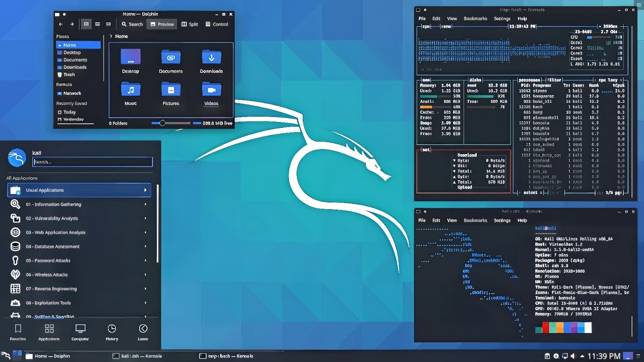Go back using Dolphin's back arrow

point(61,24)
